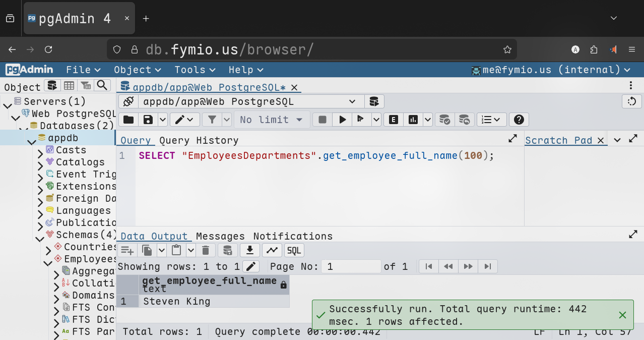The width and height of the screenshot is (644, 340).
Task: Click the Open File folder icon
Action: [x=128, y=120]
